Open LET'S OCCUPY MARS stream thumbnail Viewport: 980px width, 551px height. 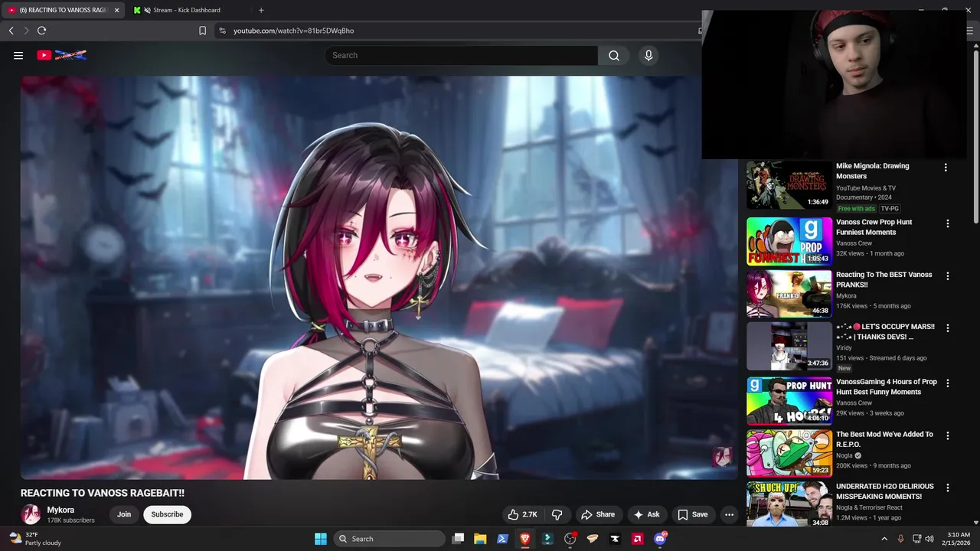click(789, 345)
